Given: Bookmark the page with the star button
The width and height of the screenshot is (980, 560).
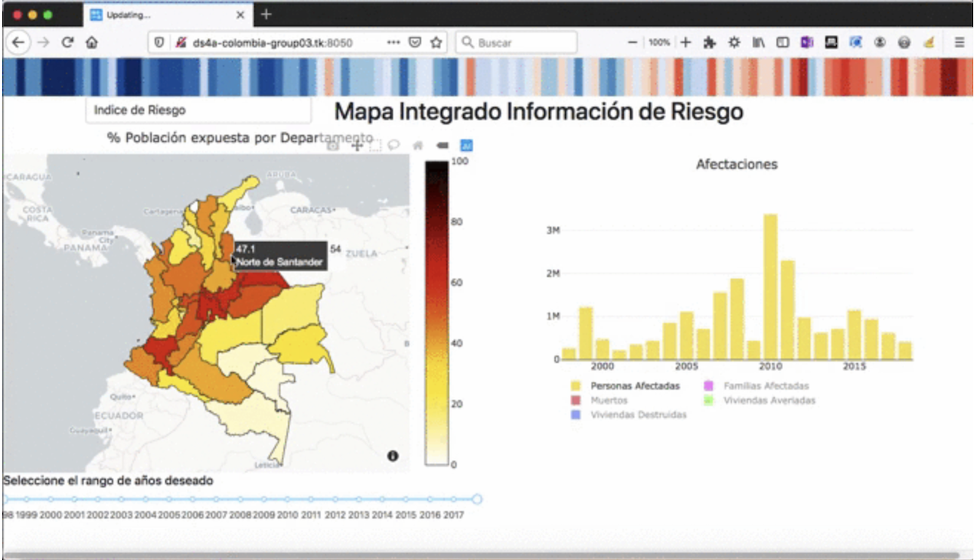Looking at the screenshot, I should pos(434,44).
